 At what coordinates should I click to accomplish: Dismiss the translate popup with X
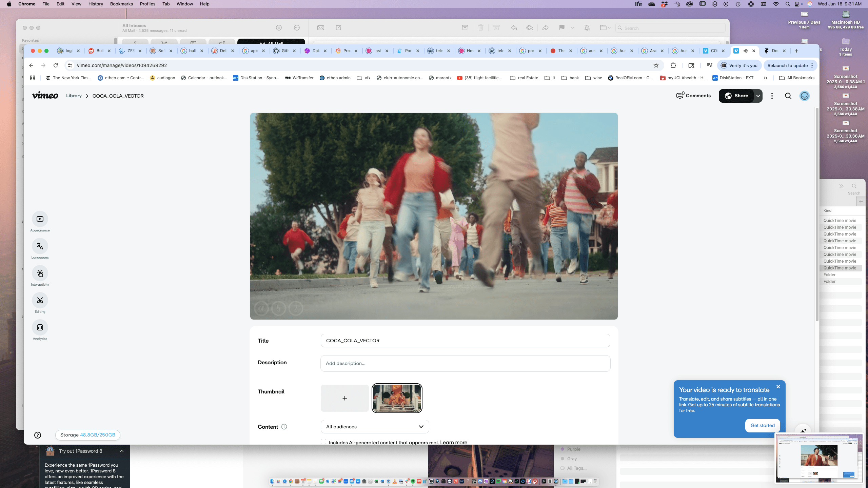tap(778, 387)
